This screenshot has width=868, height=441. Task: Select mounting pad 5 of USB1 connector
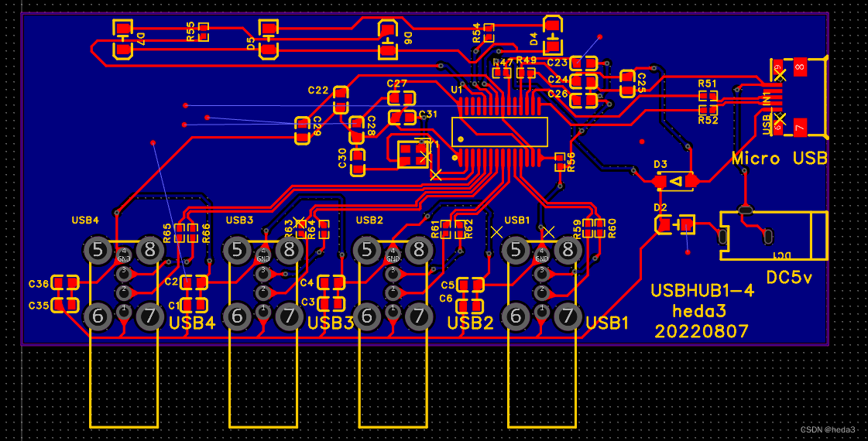click(x=516, y=251)
